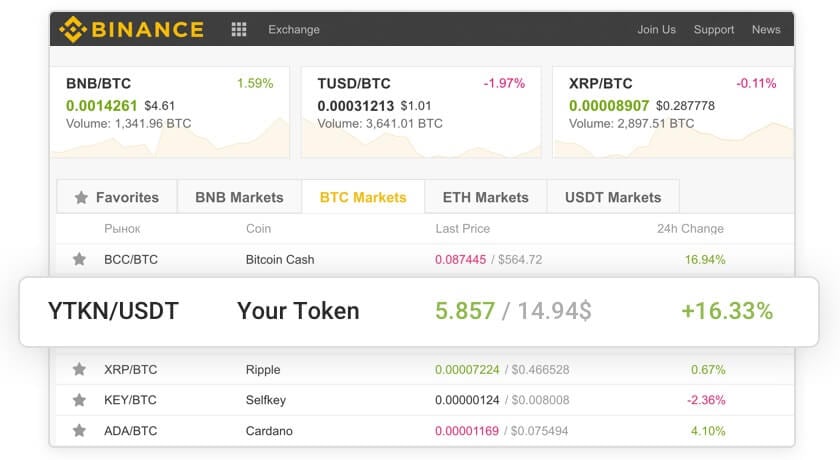
Task: Click the 0.087445 last price
Action: click(460, 259)
